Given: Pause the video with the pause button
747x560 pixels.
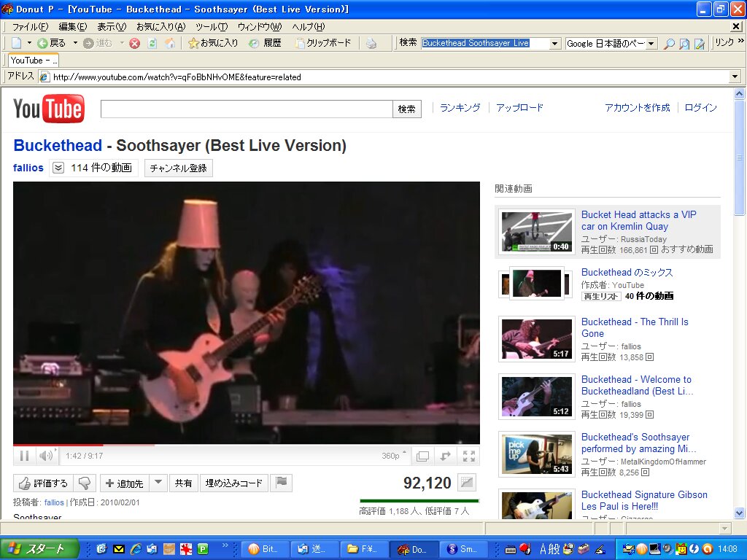Looking at the screenshot, I should 24,456.
